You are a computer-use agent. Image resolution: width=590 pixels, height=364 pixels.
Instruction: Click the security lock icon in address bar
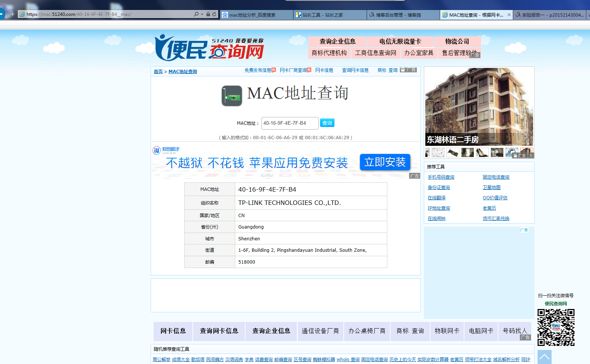pos(208,14)
